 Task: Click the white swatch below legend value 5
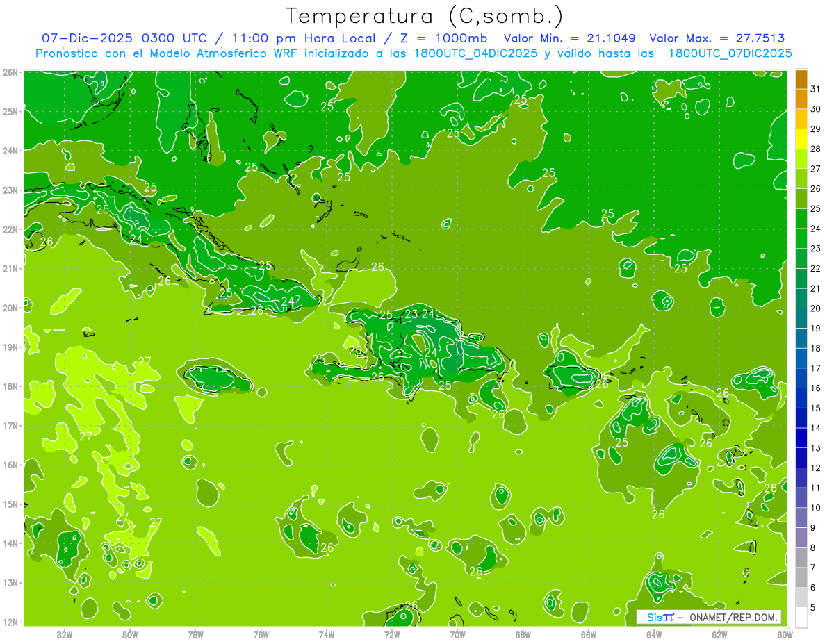(x=801, y=617)
